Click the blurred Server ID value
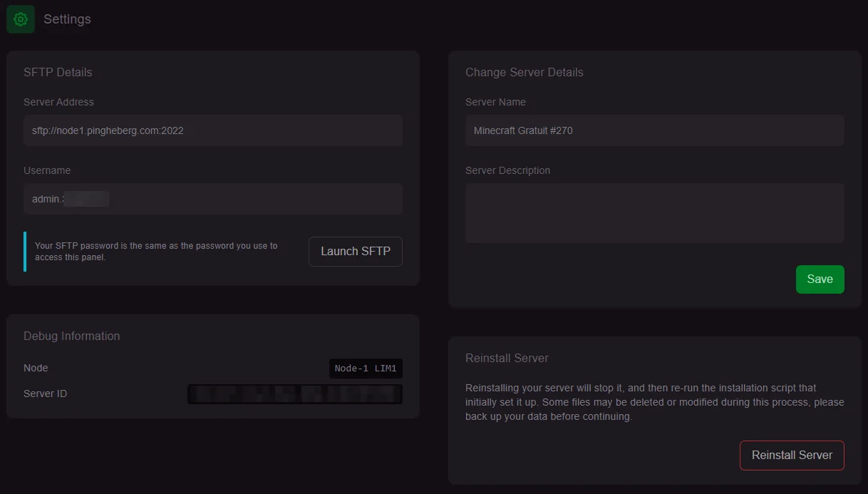This screenshot has width=868, height=494. point(295,394)
